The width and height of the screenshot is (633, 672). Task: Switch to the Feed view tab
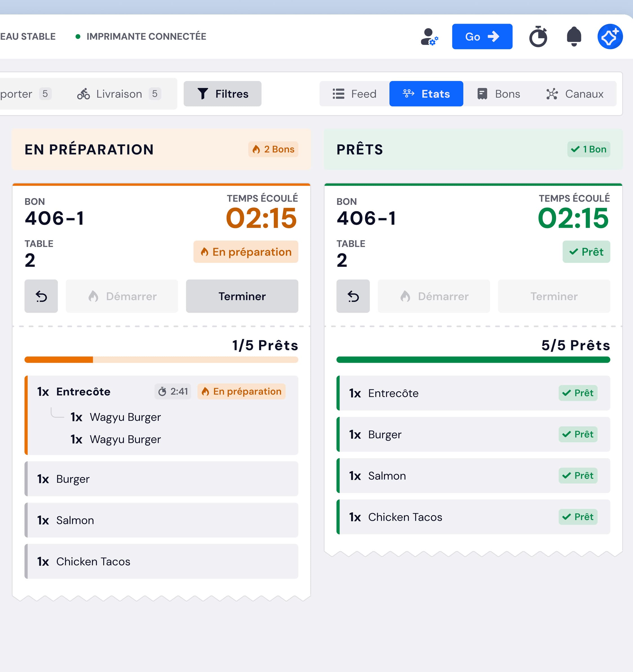pos(354,94)
